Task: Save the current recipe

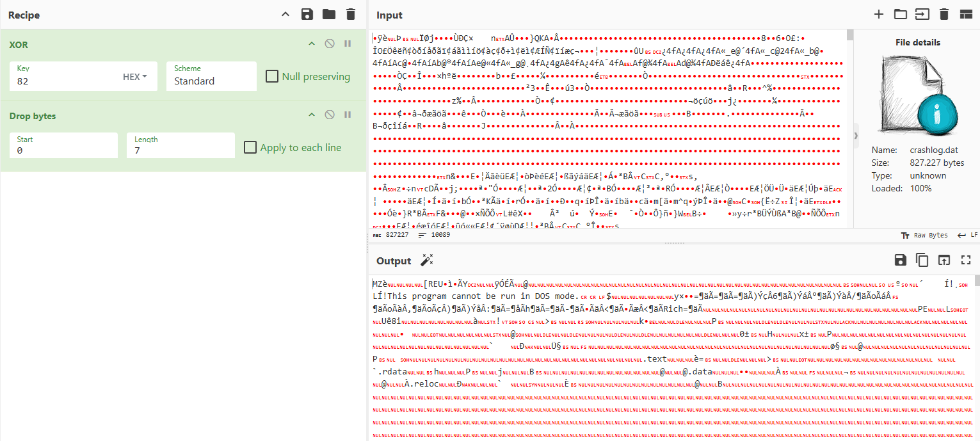Action: (x=307, y=15)
